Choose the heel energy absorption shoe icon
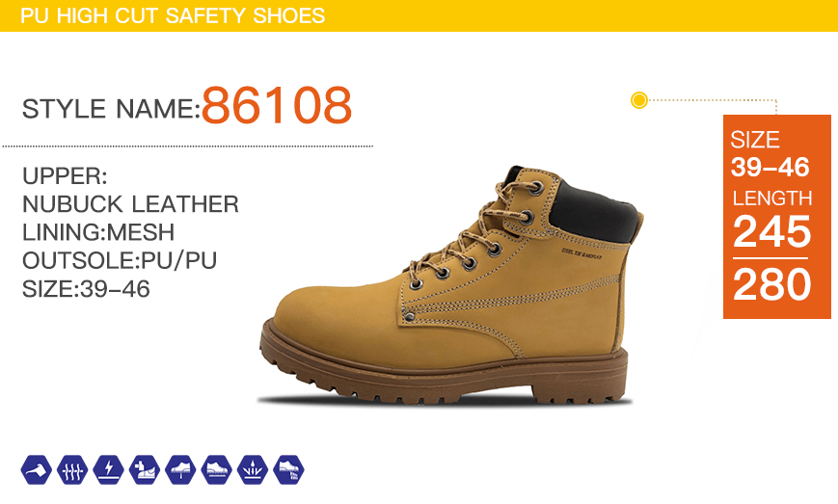Image resolution: width=838 pixels, height=504 pixels. [288, 470]
